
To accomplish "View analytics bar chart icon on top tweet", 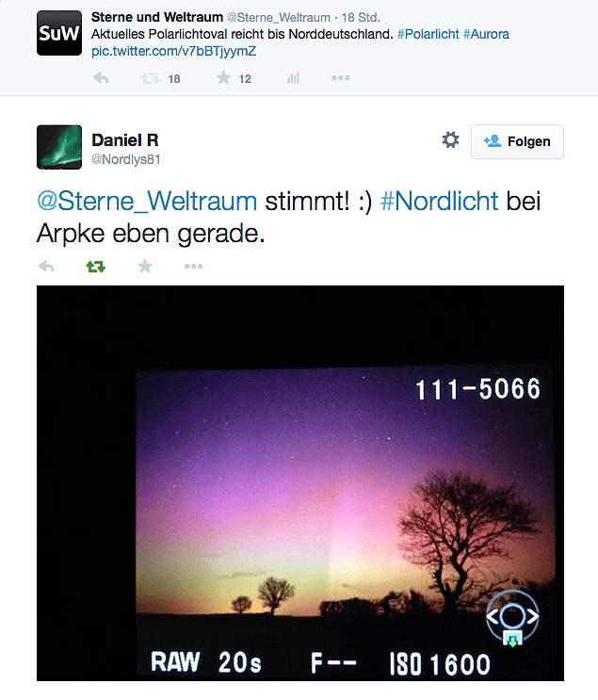I will (293, 78).
